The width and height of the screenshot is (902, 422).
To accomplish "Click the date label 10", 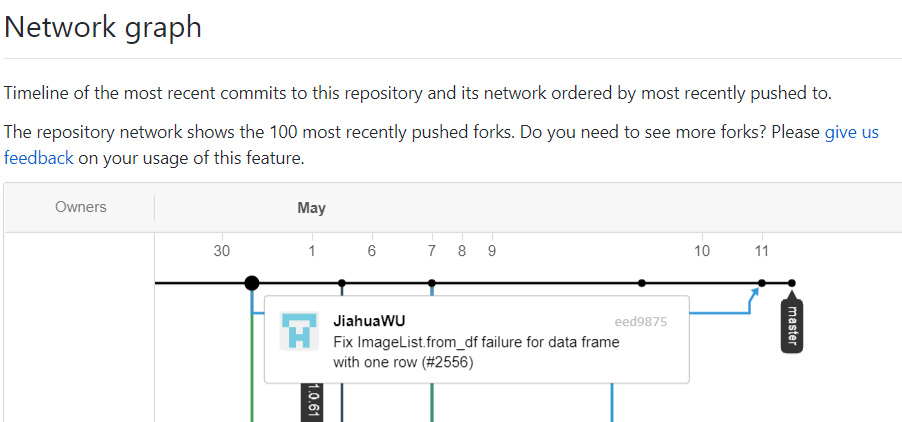I will pos(701,251).
